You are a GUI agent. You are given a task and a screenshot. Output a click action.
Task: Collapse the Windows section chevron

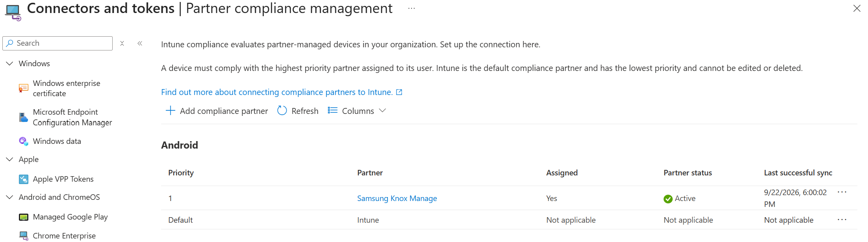tap(9, 63)
